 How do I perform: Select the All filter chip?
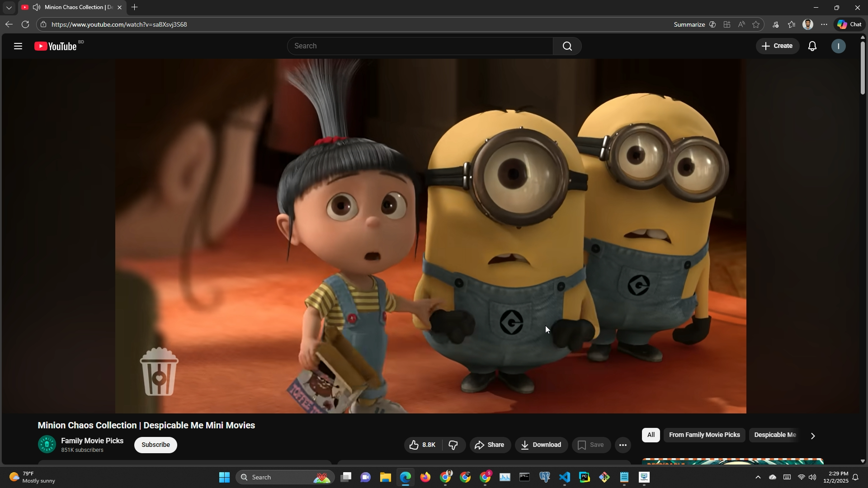651,435
